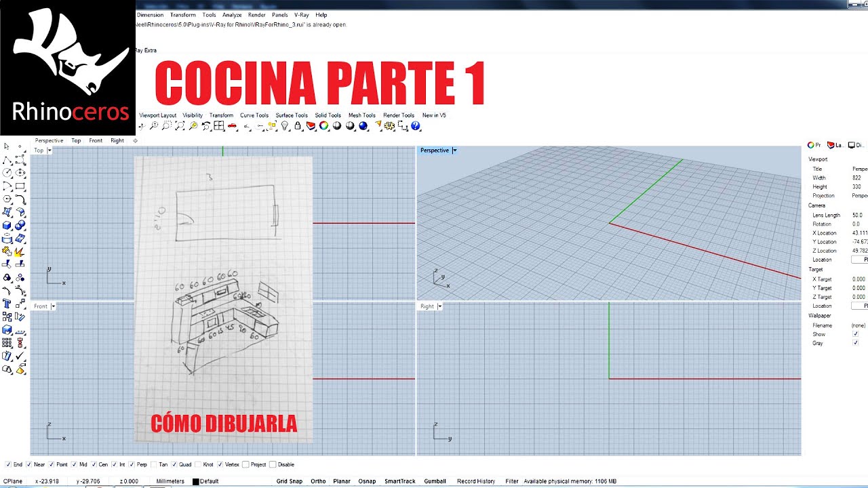868x488 pixels.
Task: Switch to the Solid Tools toolbar tab
Action: [328, 115]
